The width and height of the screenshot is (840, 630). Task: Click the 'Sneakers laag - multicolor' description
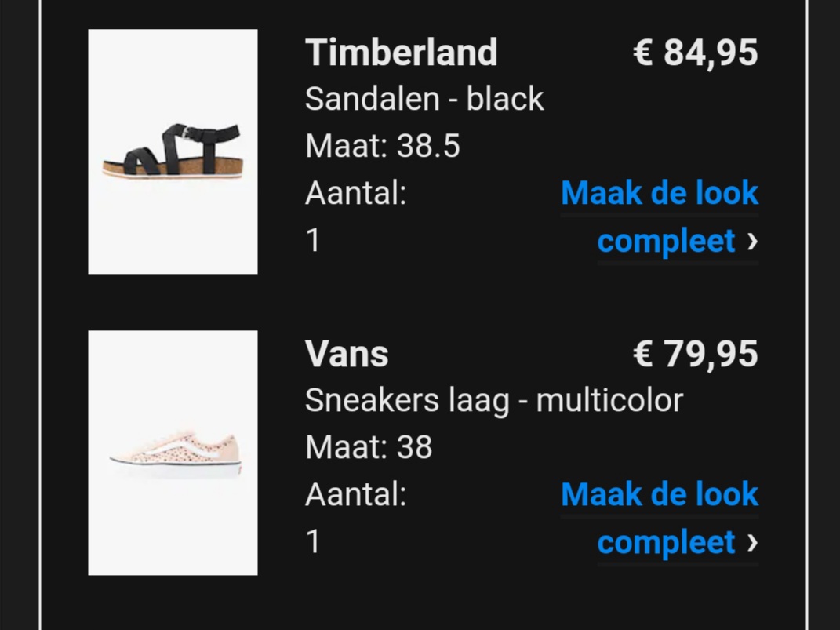[x=494, y=401]
